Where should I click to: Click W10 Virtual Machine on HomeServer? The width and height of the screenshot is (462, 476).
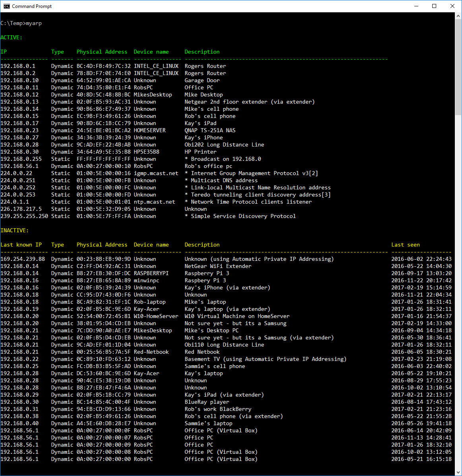coord(237,316)
